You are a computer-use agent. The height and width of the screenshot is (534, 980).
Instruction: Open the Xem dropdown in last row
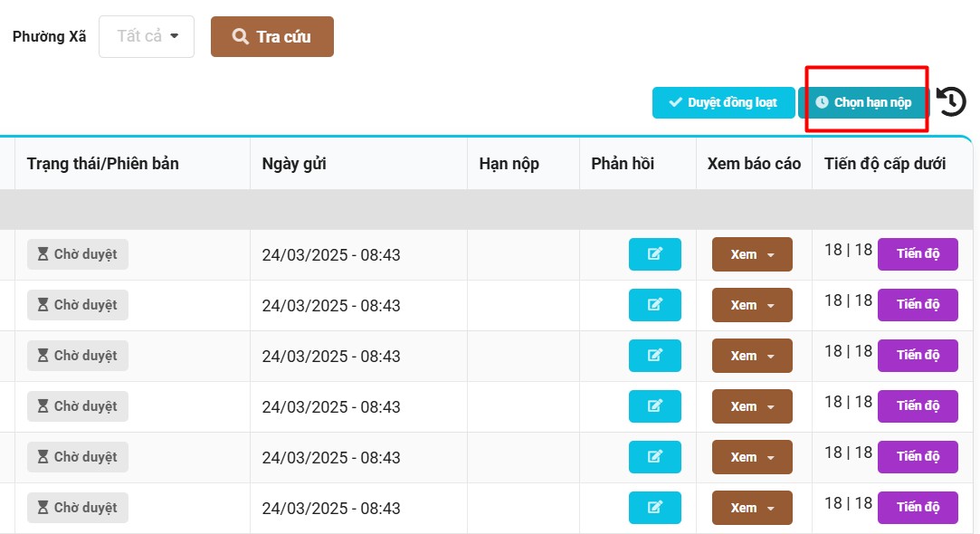752,508
